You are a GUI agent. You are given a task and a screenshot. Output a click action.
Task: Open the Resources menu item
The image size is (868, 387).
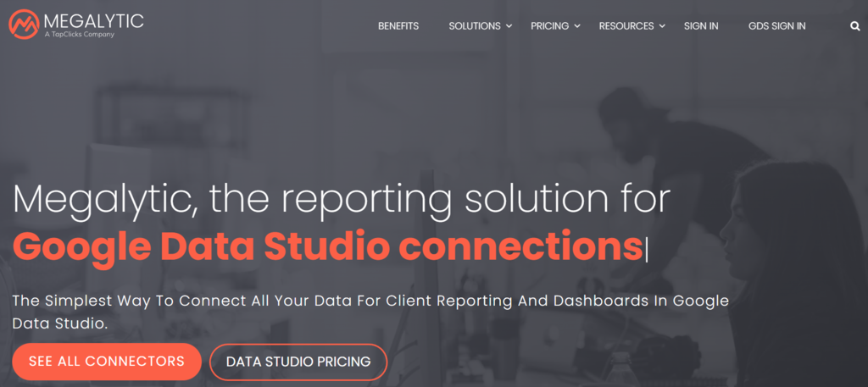[626, 26]
